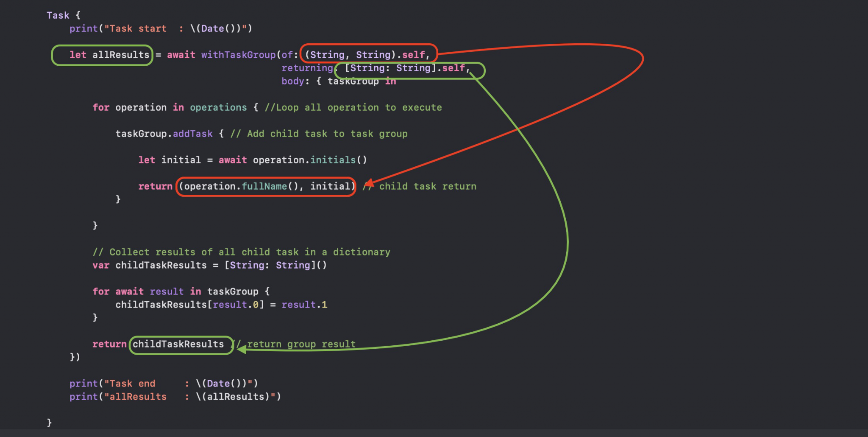Image resolution: width=868 pixels, height=437 pixels.
Task: Click the Task end print statement
Action: click(x=163, y=383)
